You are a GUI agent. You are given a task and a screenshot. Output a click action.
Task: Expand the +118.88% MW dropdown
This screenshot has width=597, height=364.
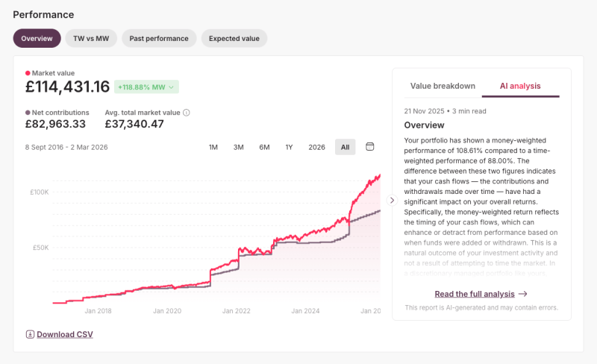tap(172, 87)
